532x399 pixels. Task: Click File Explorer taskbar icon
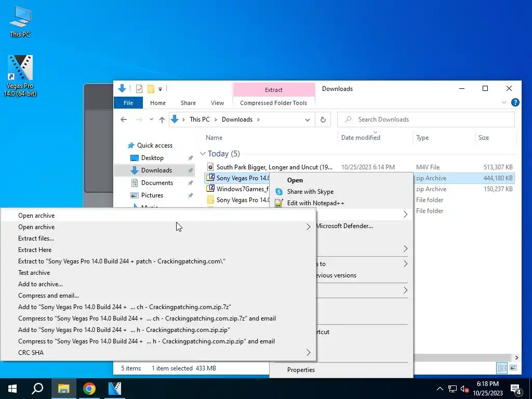coord(63,389)
